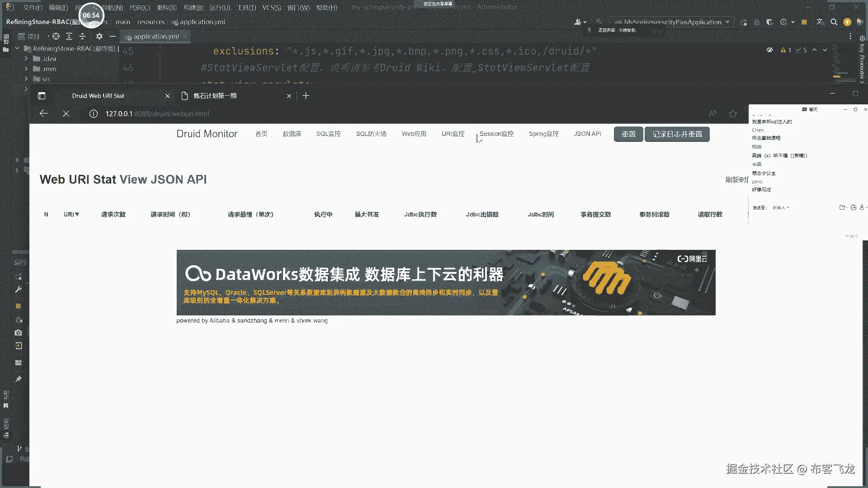Click the locate file crosshair icon
The width and height of the screenshot is (868, 488).
coord(56,37)
